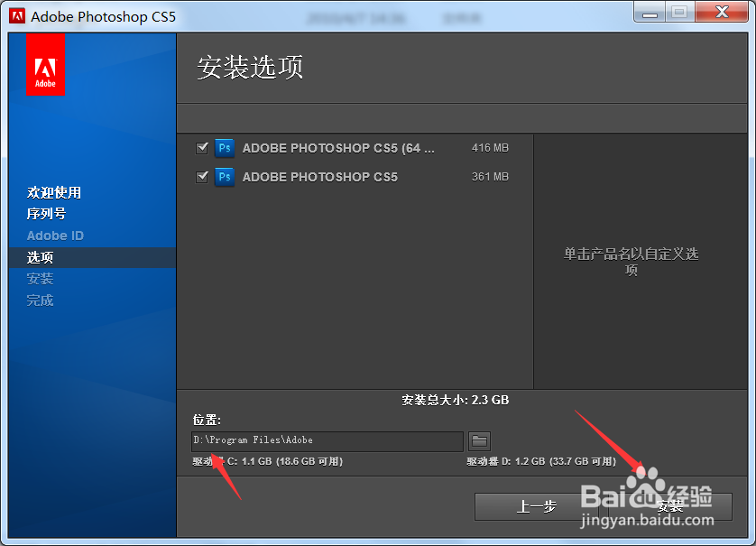Click the 单击产品名以自定义选项 hint text
Image resolution: width=756 pixels, height=546 pixels.
(x=632, y=262)
